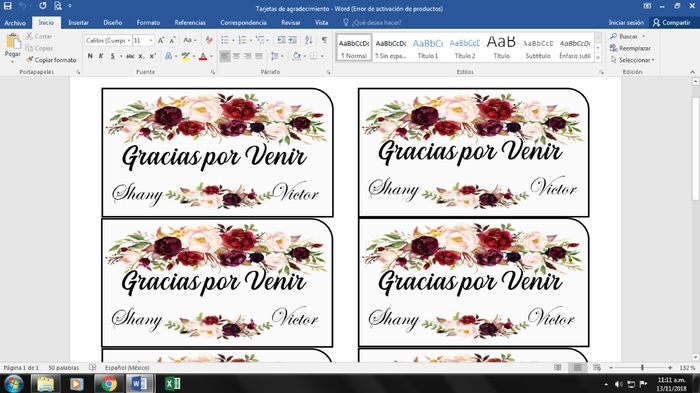Select the Normal style

click(x=354, y=48)
